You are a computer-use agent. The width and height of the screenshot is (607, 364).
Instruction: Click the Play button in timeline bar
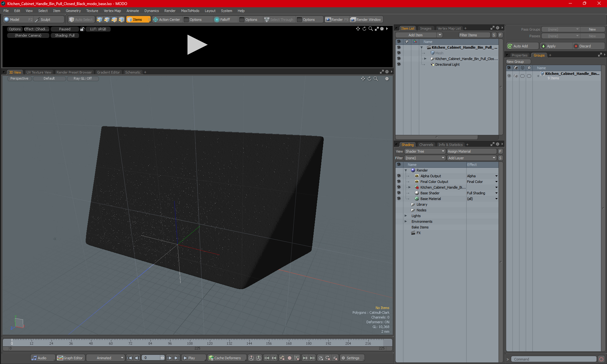coord(193,358)
